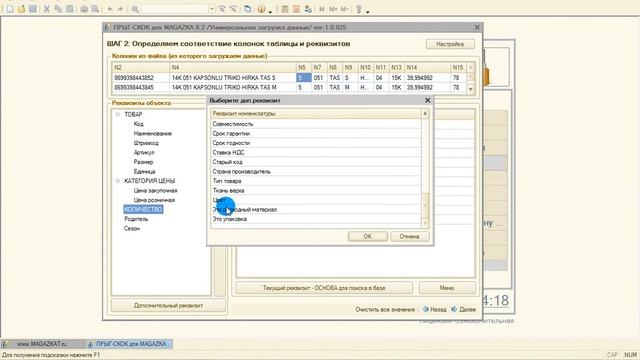Image resolution: width=640 pixels, height=360 pixels.
Task: Click the syntax assistant icon after search buttons
Action: click(x=247, y=9)
